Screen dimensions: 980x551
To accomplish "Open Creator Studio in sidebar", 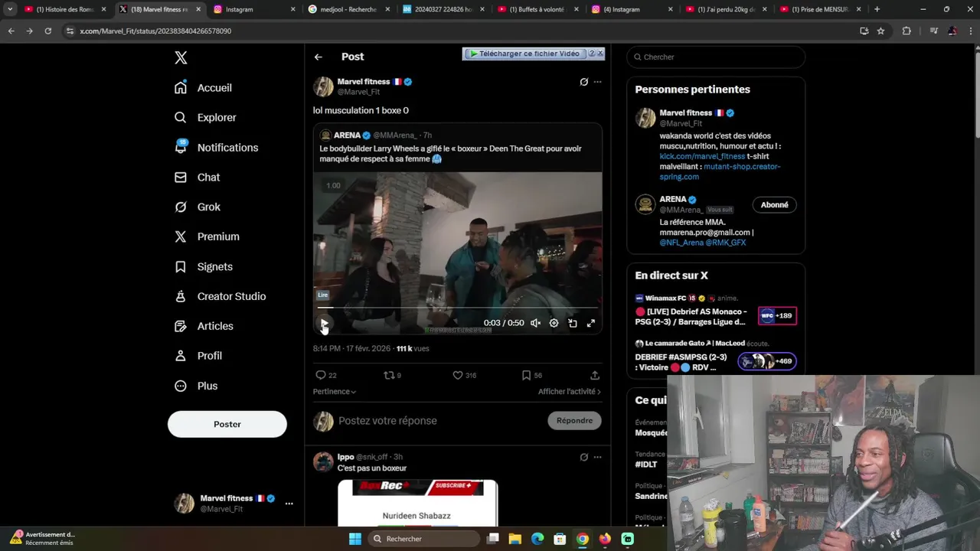I will [220, 296].
